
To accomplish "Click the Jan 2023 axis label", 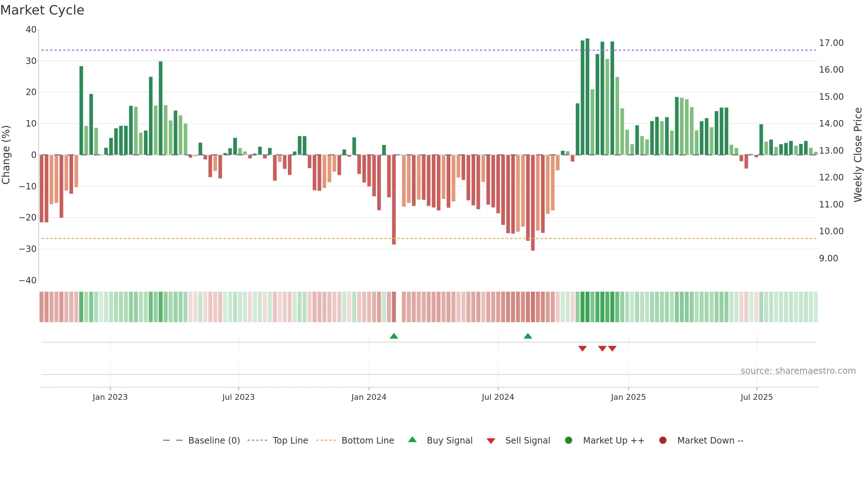I will coord(110,397).
